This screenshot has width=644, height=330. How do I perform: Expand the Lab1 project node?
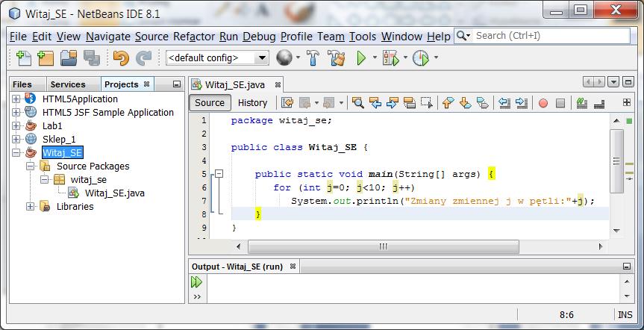[16, 125]
